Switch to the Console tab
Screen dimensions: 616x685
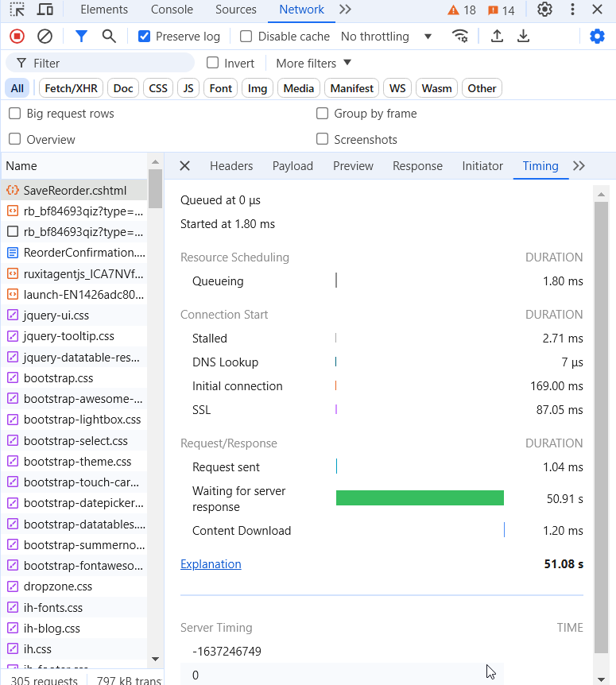click(172, 10)
